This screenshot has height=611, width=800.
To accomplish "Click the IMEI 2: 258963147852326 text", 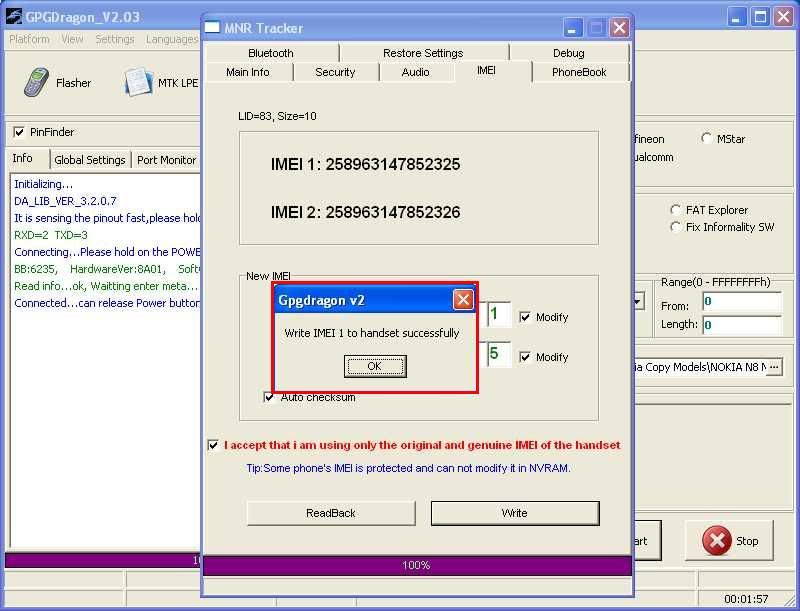I will click(365, 212).
